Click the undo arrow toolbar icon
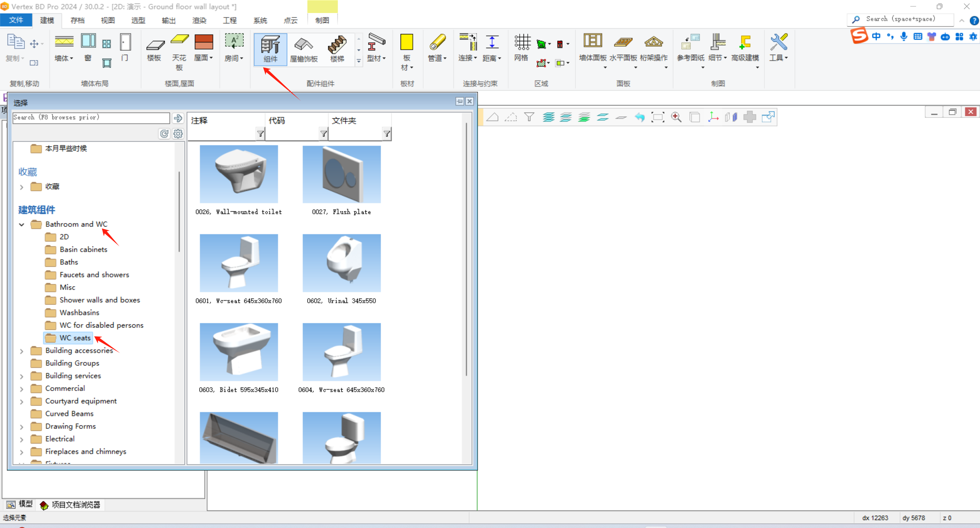The width and height of the screenshot is (980, 528). coord(639,117)
